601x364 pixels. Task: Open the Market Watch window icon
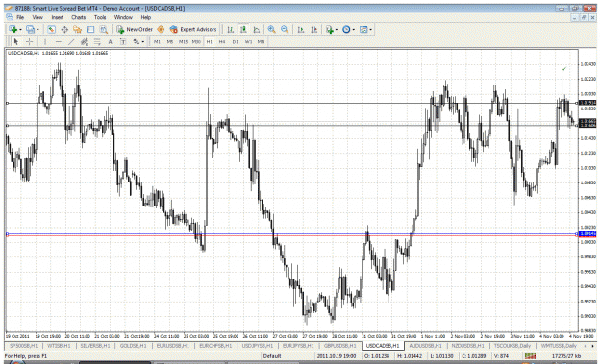(x=51, y=29)
